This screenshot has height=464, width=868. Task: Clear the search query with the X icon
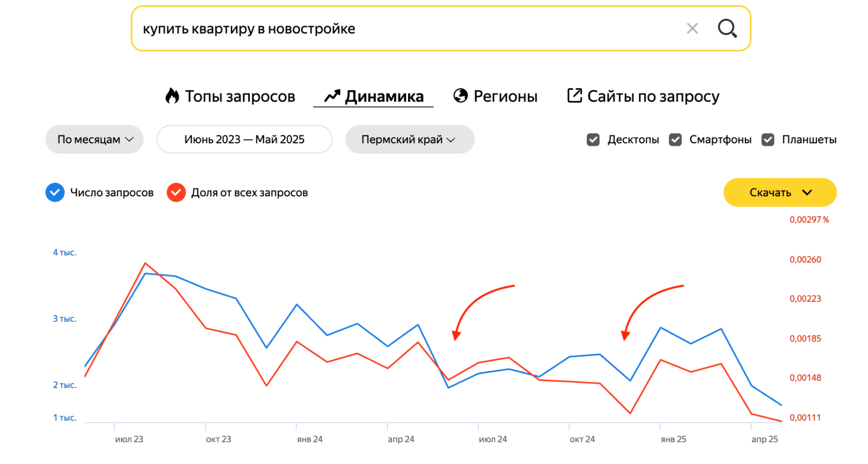pos(692,29)
